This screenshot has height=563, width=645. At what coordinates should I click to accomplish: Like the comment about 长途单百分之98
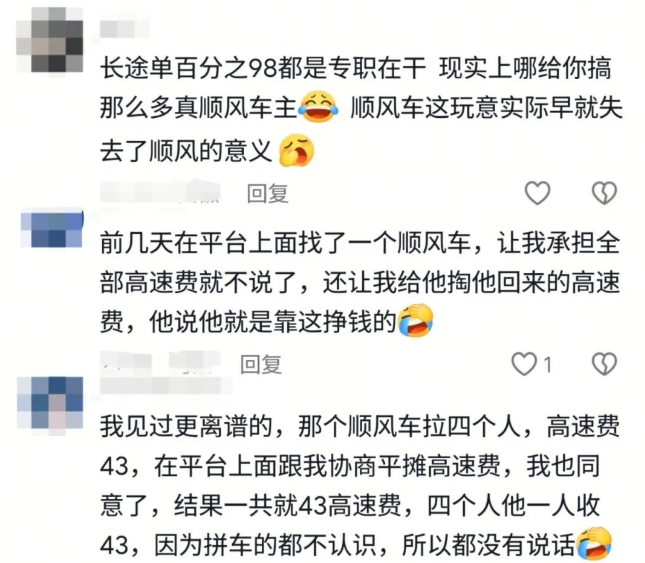tap(537, 193)
